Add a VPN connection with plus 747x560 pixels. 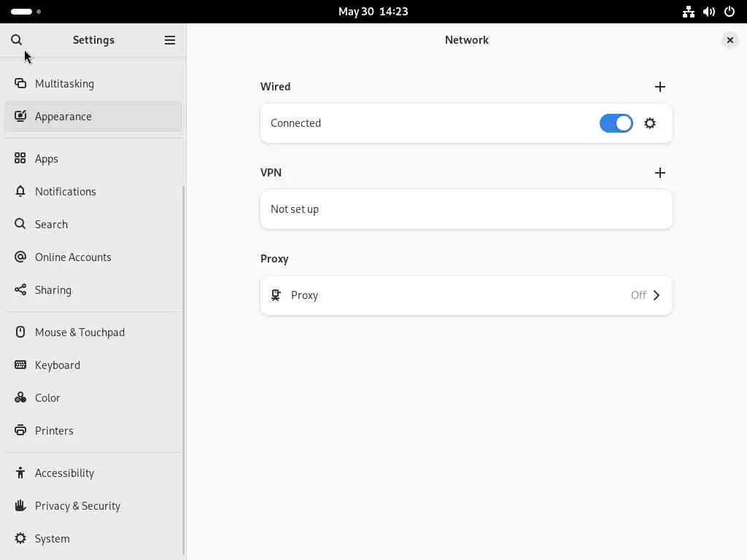pyautogui.click(x=659, y=173)
